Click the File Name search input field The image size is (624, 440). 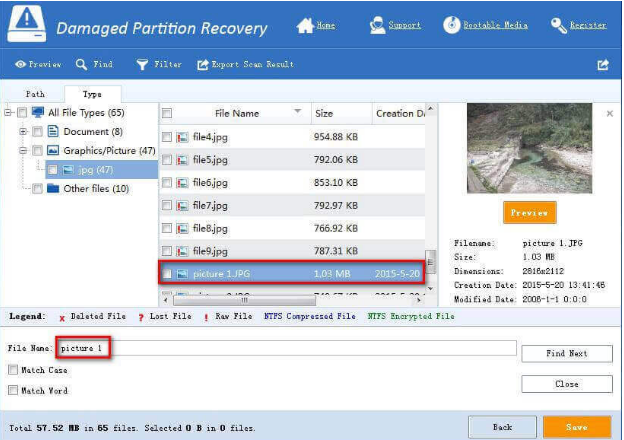[x=286, y=348]
